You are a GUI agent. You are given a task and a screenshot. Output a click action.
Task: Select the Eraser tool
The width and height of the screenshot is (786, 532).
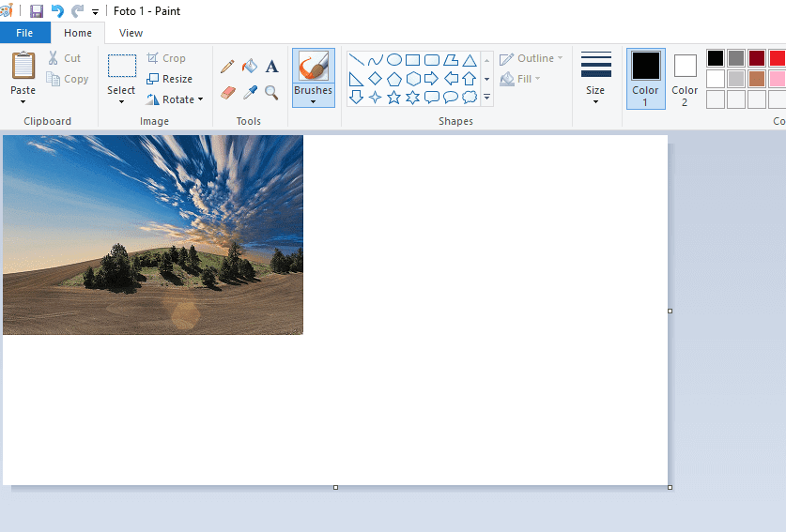[227, 92]
